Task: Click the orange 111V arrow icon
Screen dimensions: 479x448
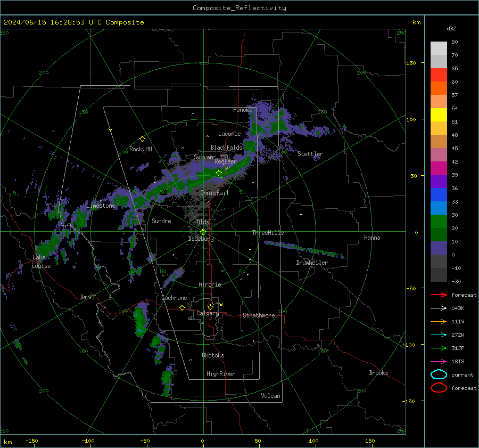Action: (439, 321)
